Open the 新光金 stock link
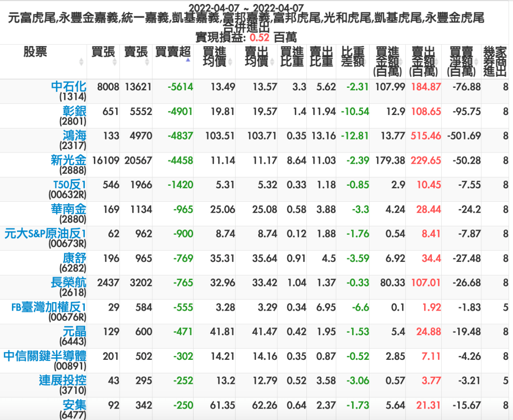513x420 pixels. pyautogui.click(x=69, y=160)
